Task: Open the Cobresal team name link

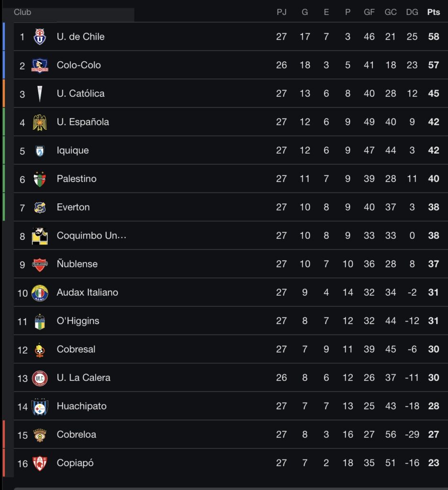Action: click(x=76, y=349)
